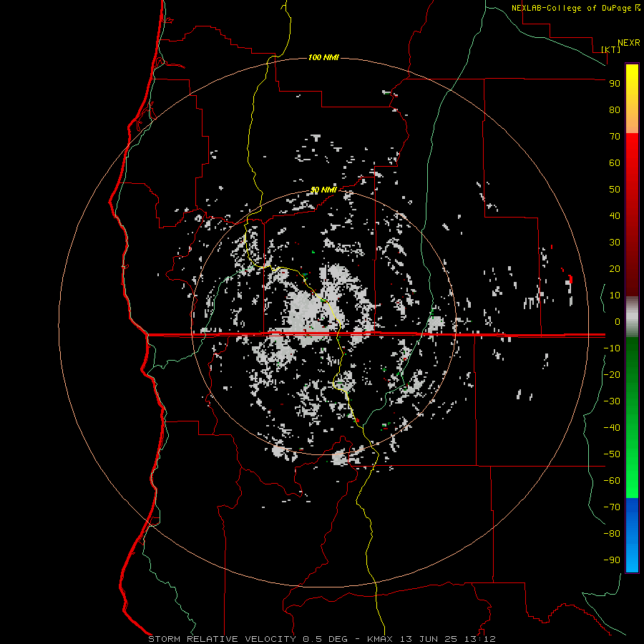Click the Storm Relative Velocity caption at bottom

pyautogui.click(x=322, y=639)
